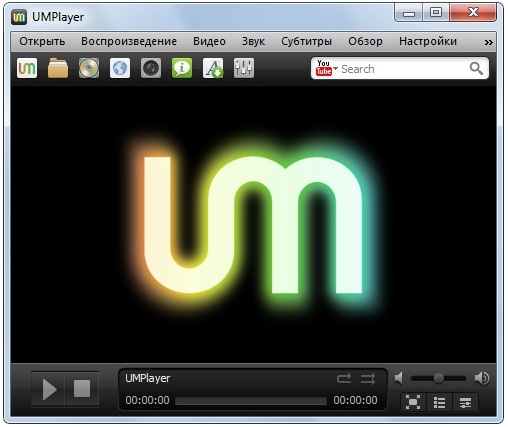508x427 pixels.
Task: Open a file with the folder icon
Action: [x=58, y=68]
